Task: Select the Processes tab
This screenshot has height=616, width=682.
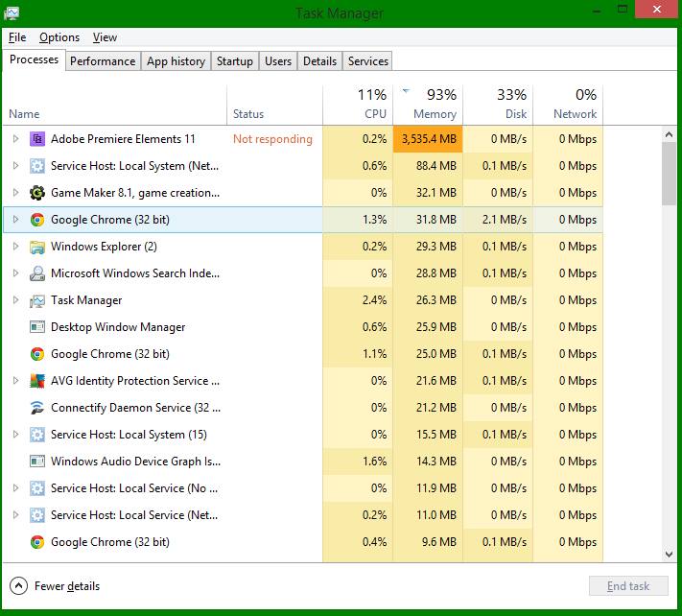Action: [34, 59]
